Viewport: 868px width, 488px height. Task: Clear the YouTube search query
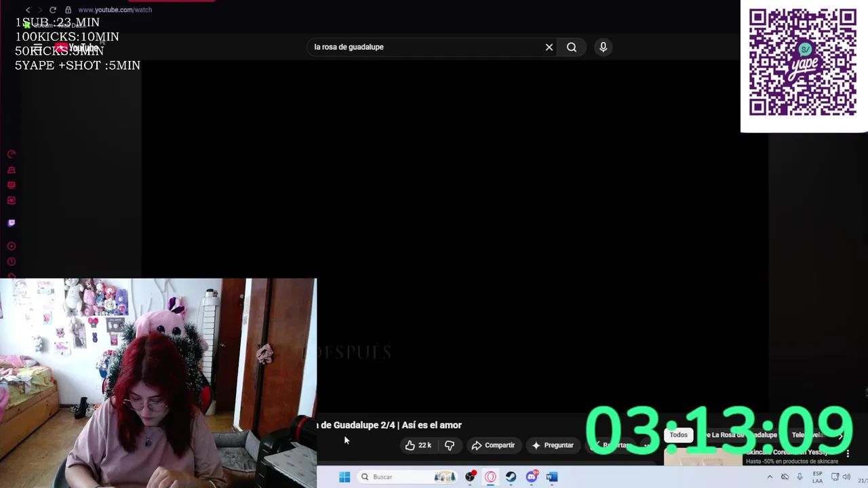click(549, 47)
